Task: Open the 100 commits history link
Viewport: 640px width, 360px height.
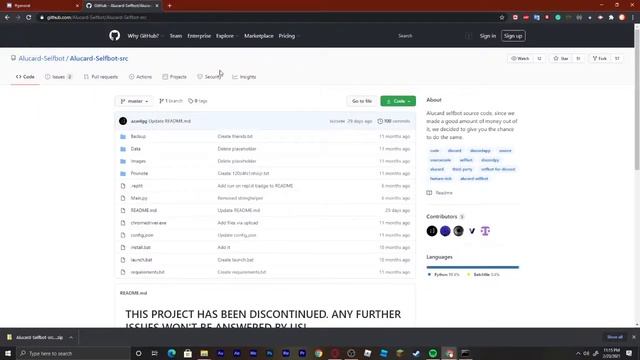Action: pos(394,121)
